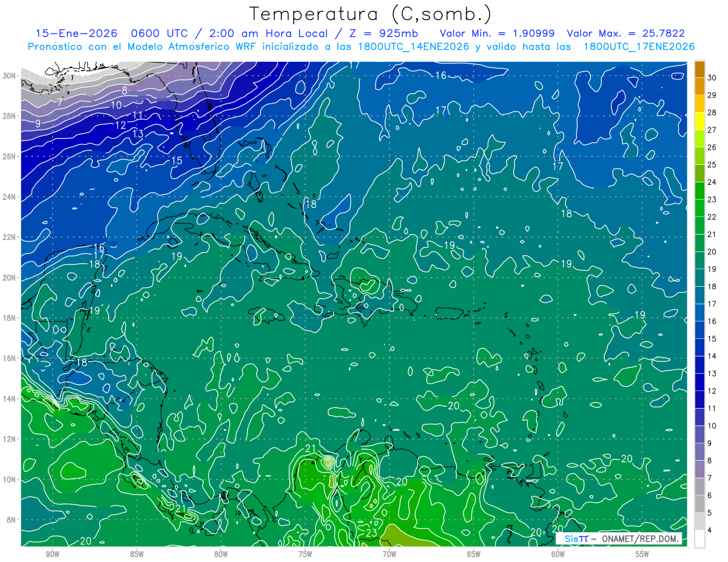Click the "9" contour label at the map's left edge
This screenshot has height=562, width=728.
coord(38,124)
